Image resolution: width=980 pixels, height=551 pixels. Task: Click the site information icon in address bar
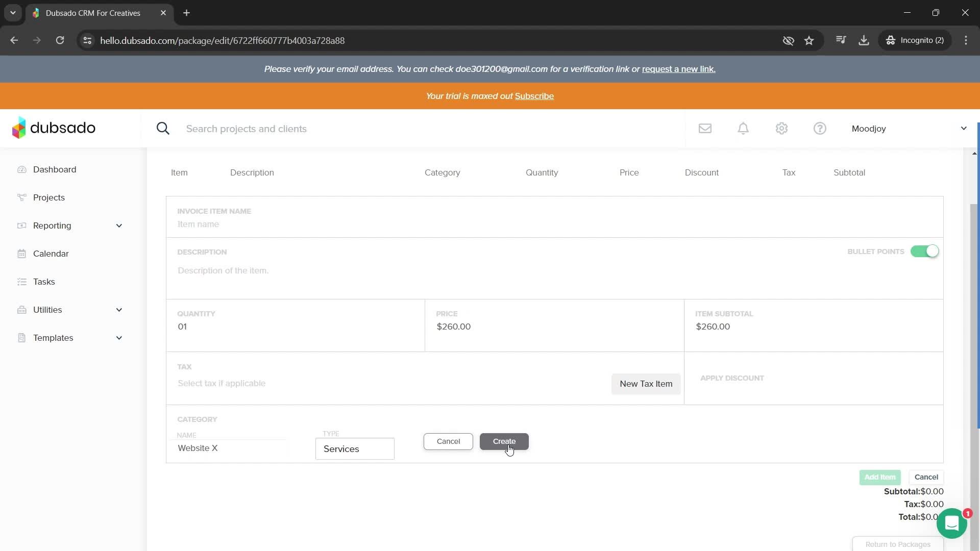pos(87,40)
